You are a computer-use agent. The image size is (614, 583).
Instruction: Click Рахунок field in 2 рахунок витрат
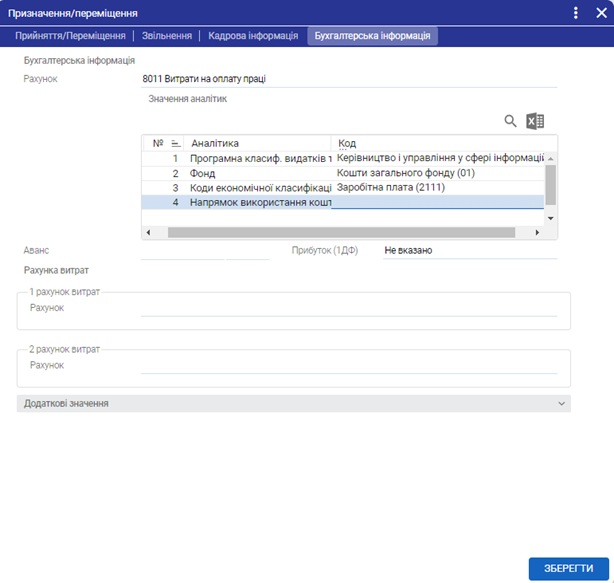pyautogui.click(x=348, y=366)
